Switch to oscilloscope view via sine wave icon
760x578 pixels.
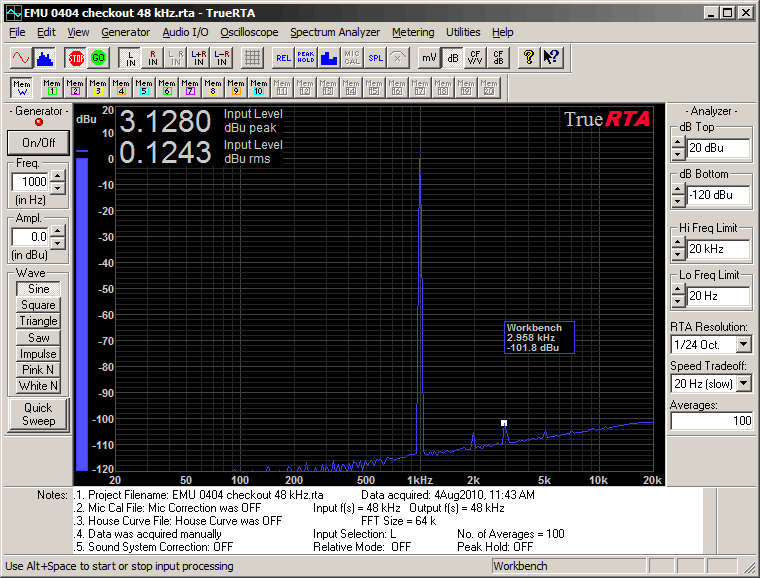click(21, 58)
